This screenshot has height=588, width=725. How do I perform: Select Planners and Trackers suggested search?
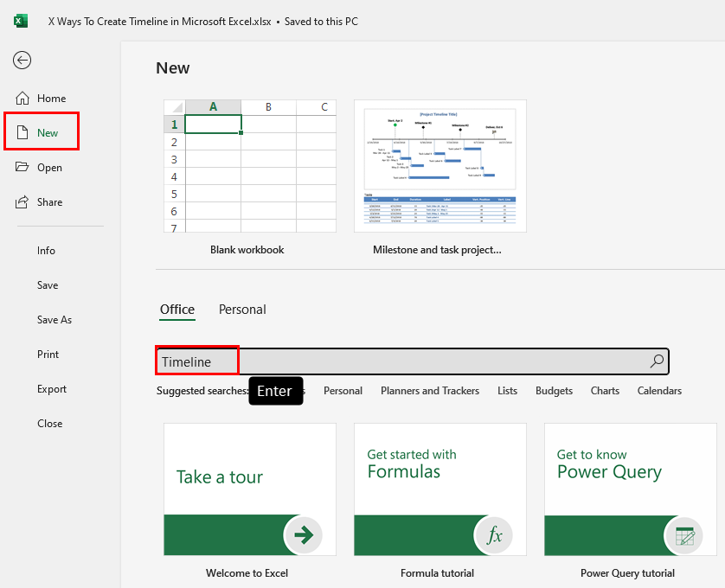point(429,391)
